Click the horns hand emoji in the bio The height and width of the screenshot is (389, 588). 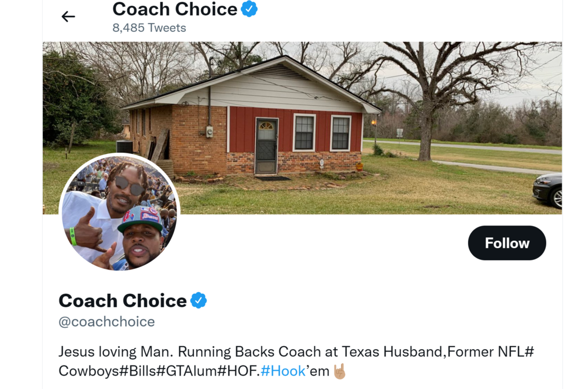[339, 371]
